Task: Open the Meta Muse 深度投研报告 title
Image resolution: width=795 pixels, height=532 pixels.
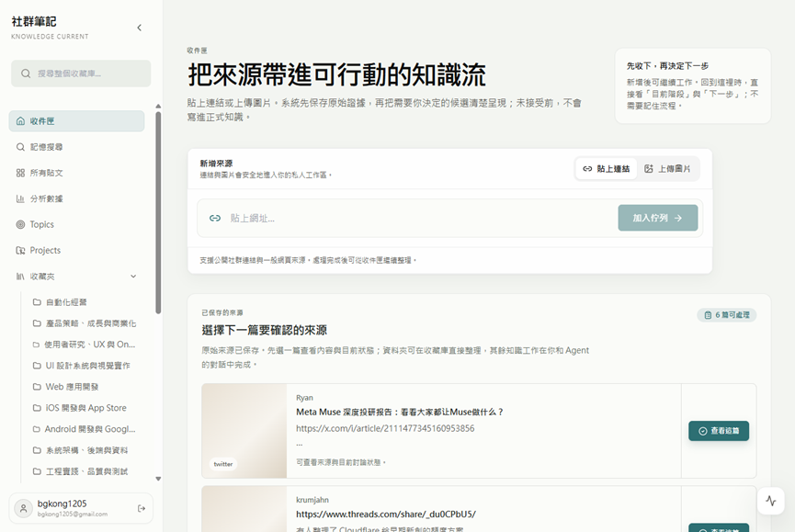Action: pos(400,412)
